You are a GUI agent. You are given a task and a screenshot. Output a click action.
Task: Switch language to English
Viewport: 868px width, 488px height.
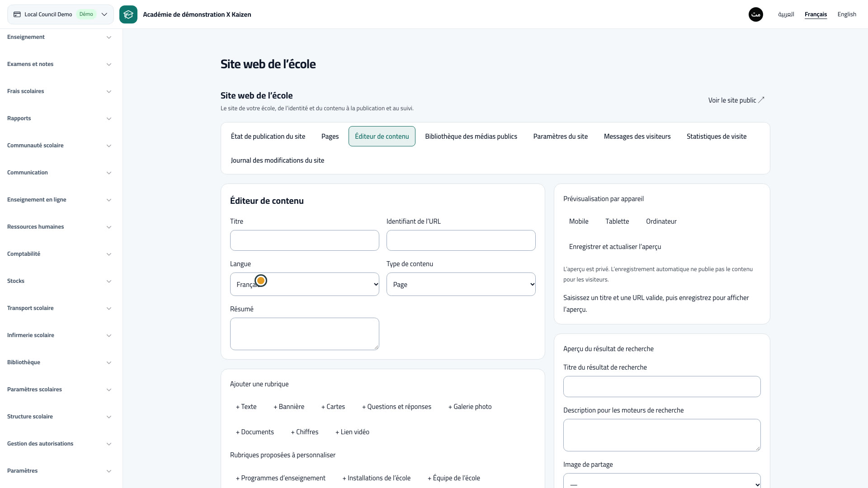pyautogui.click(x=847, y=14)
